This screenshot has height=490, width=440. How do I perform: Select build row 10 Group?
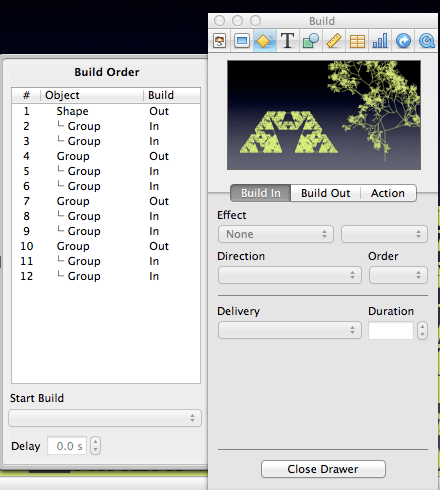click(106, 246)
